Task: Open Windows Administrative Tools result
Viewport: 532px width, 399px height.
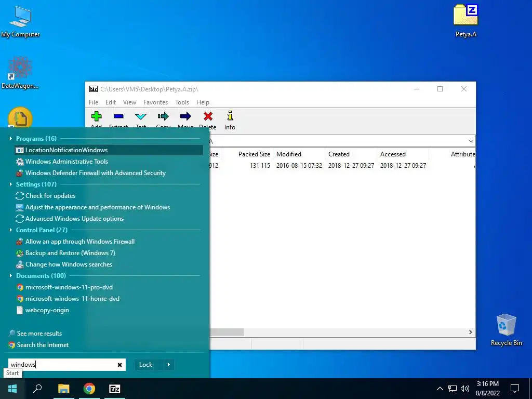Action: pos(109,162)
